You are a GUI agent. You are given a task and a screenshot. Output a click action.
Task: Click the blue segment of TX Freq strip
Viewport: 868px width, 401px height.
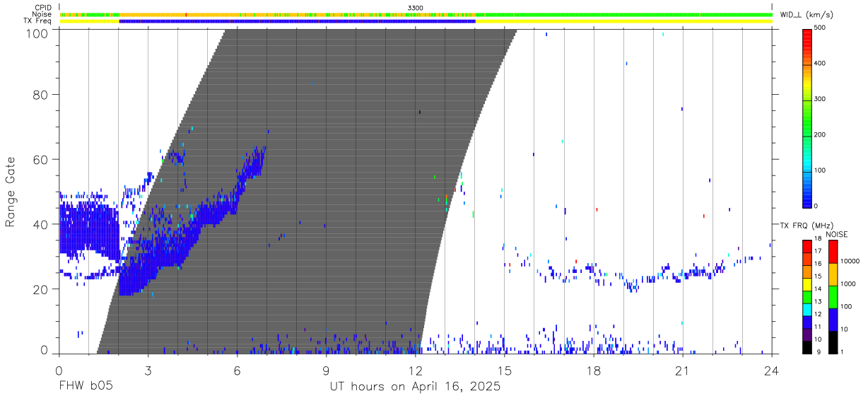coord(297,21)
